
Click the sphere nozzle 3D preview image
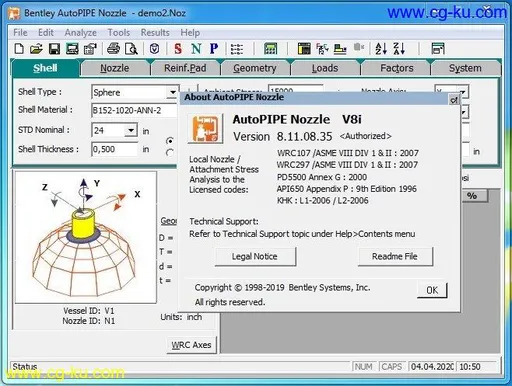point(86,237)
